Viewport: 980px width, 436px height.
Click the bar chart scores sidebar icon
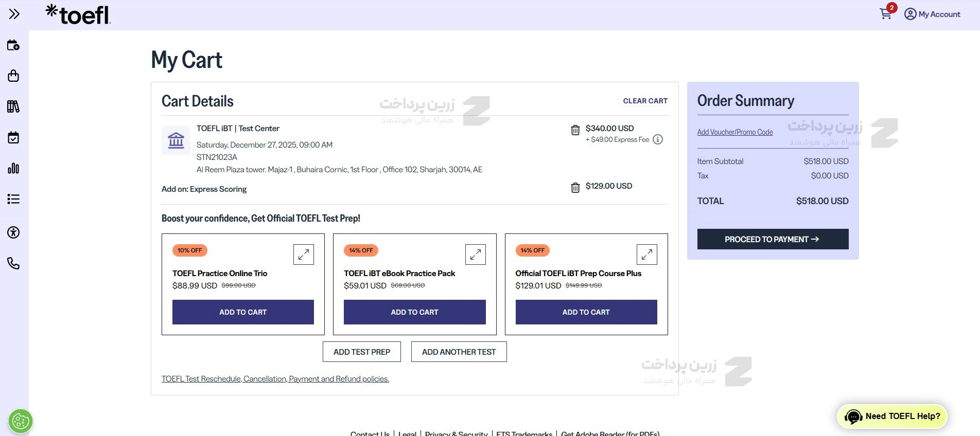point(13,168)
